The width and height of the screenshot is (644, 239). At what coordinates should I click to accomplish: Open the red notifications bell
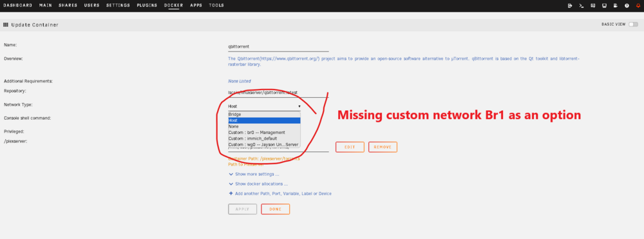pyautogui.click(x=638, y=6)
